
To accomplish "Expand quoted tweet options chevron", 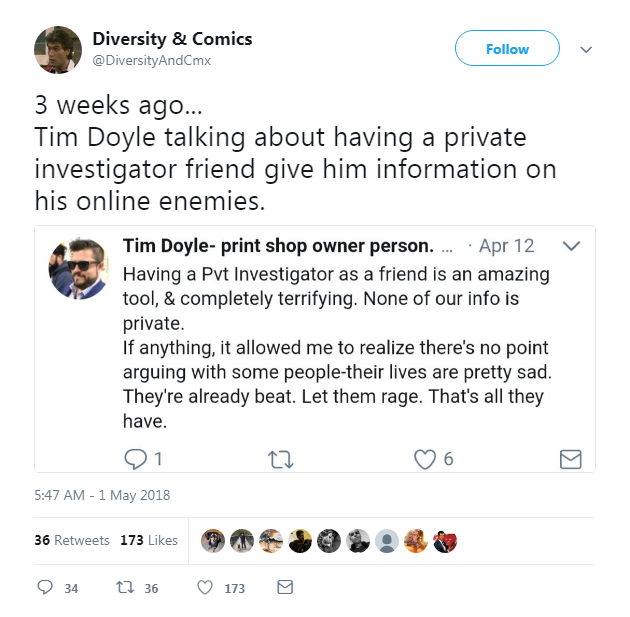I will point(571,245).
